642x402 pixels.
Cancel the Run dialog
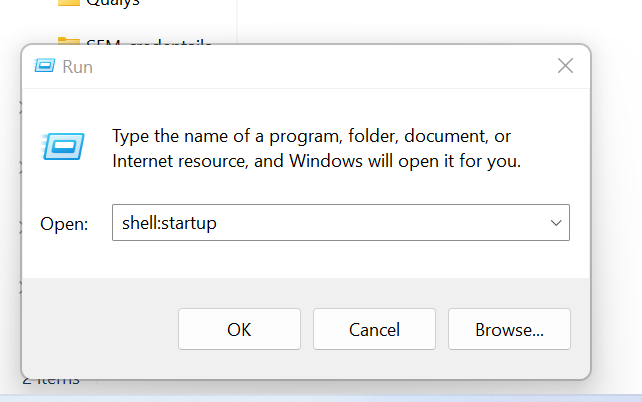pos(374,329)
